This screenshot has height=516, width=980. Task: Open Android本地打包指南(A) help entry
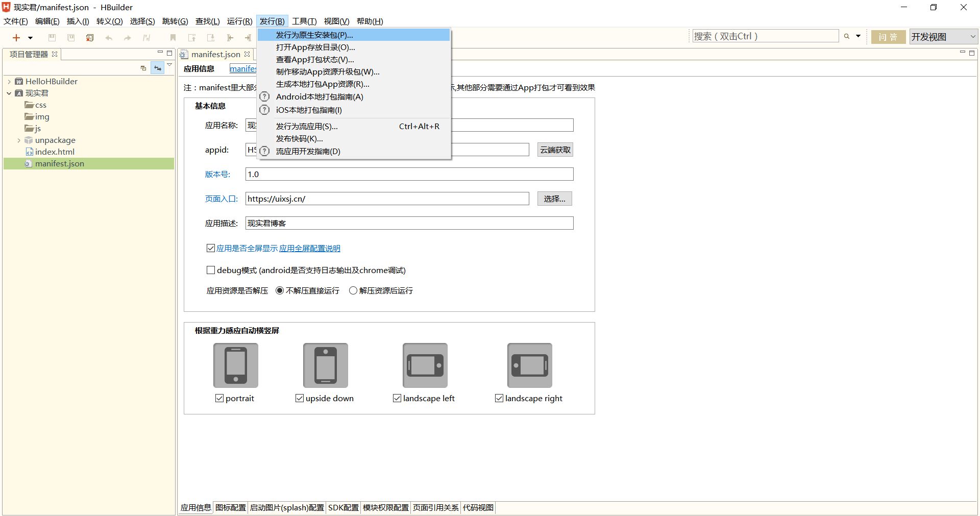353,97
